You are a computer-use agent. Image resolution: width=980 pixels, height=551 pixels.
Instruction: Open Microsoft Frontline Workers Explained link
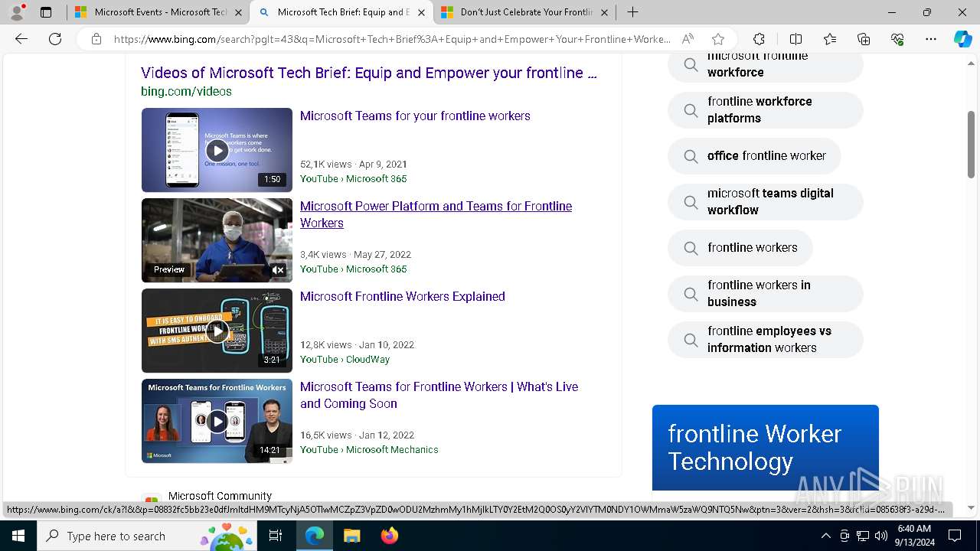coord(402,296)
